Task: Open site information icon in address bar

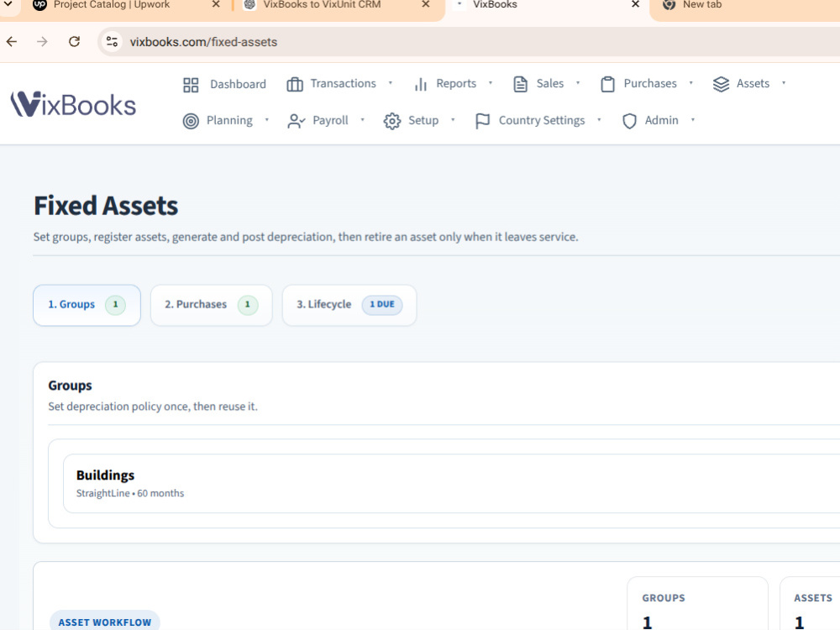Action: 112,42
